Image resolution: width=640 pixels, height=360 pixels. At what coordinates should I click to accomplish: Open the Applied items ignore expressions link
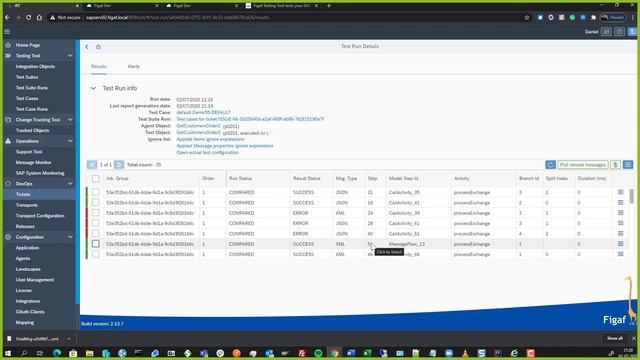210,139
